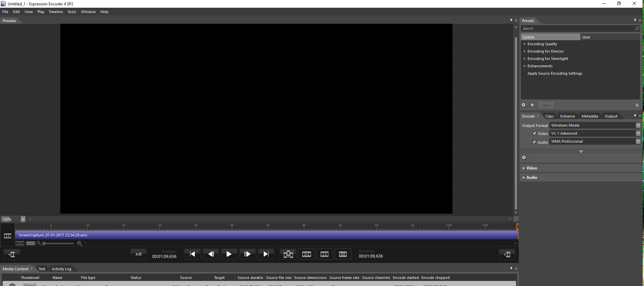Switch to the User presets list
Viewport: 644px width, 286px height.
point(586,37)
